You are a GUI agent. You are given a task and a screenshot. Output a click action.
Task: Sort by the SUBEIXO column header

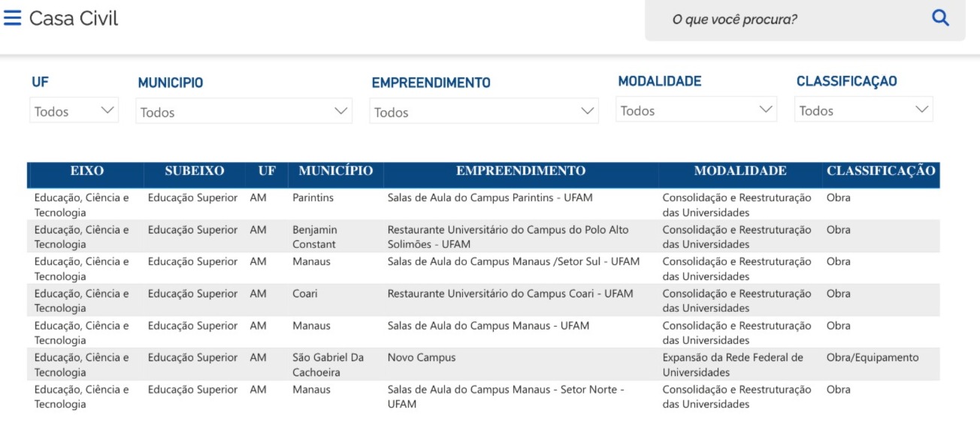pos(195,171)
